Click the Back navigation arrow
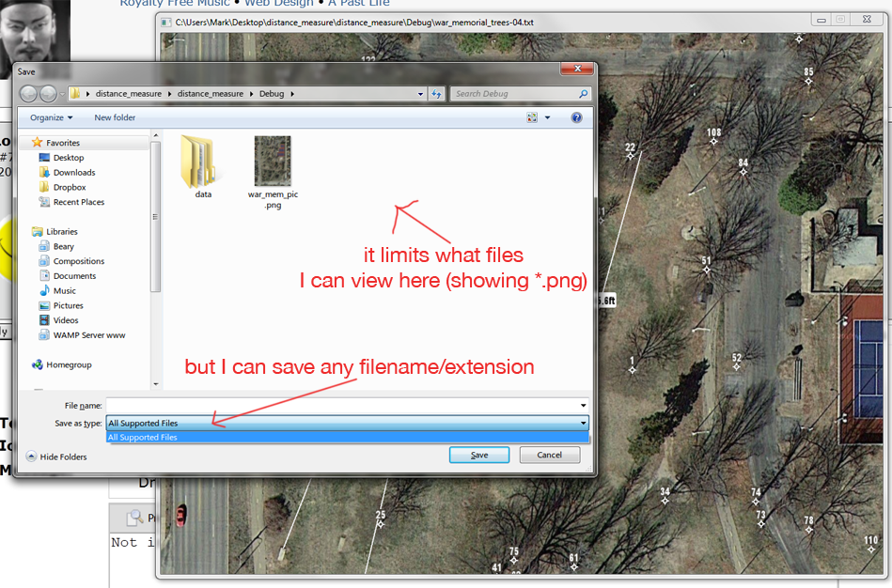Screen dimensions: 892x588 [x=29, y=94]
